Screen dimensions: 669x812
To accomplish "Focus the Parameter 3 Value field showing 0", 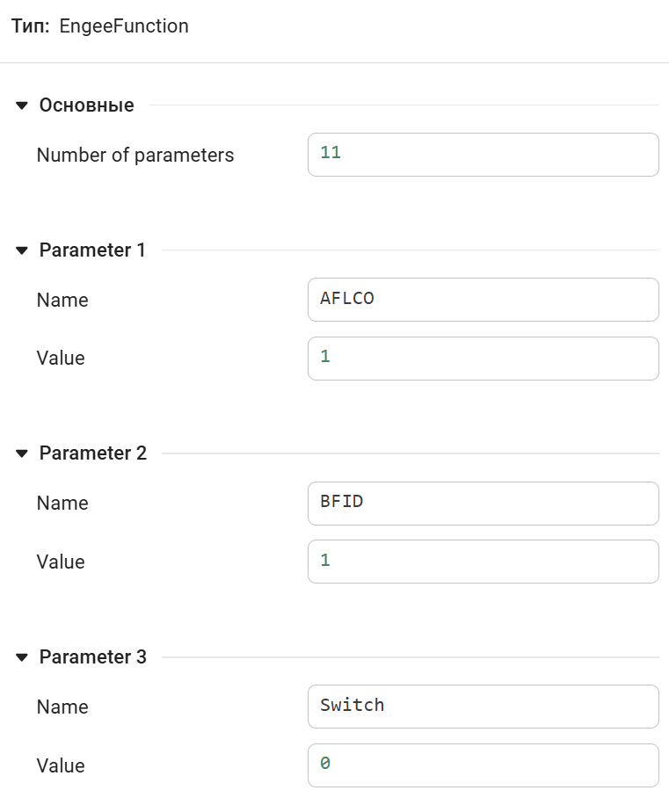I will [x=483, y=765].
